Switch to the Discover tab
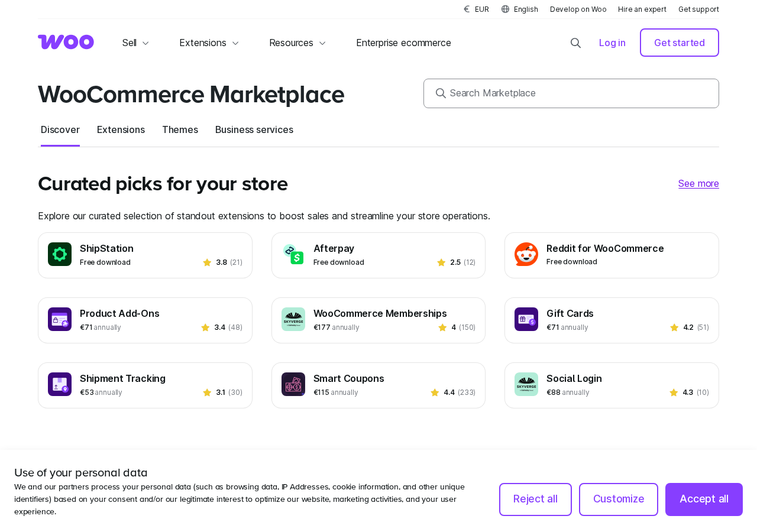 (x=60, y=129)
